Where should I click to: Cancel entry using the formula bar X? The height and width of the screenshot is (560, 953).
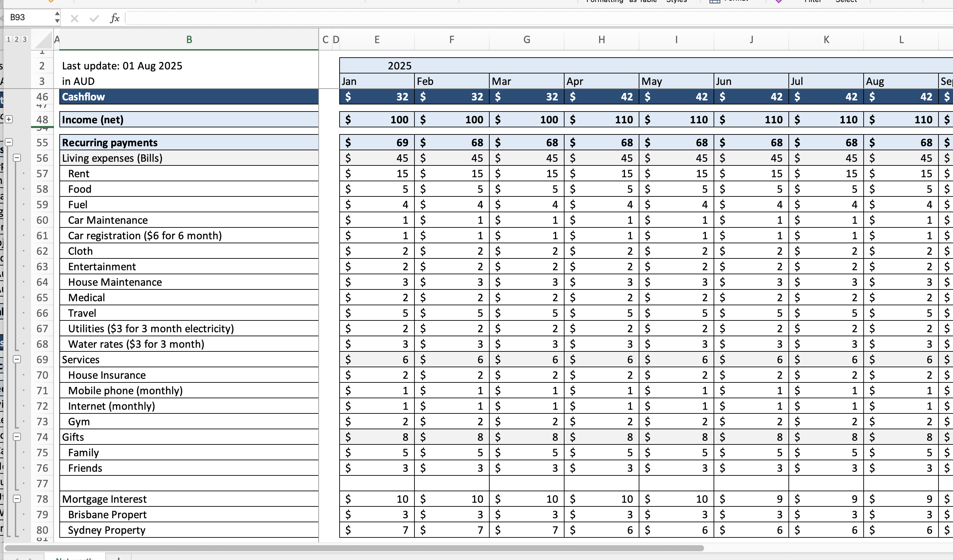pyautogui.click(x=75, y=18)
